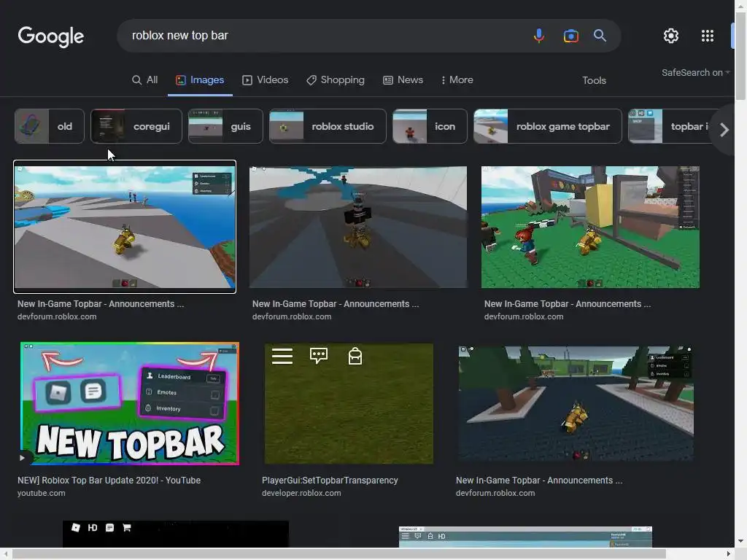
Task: Open the SafeSearch on dropdown
Action: 695,73
